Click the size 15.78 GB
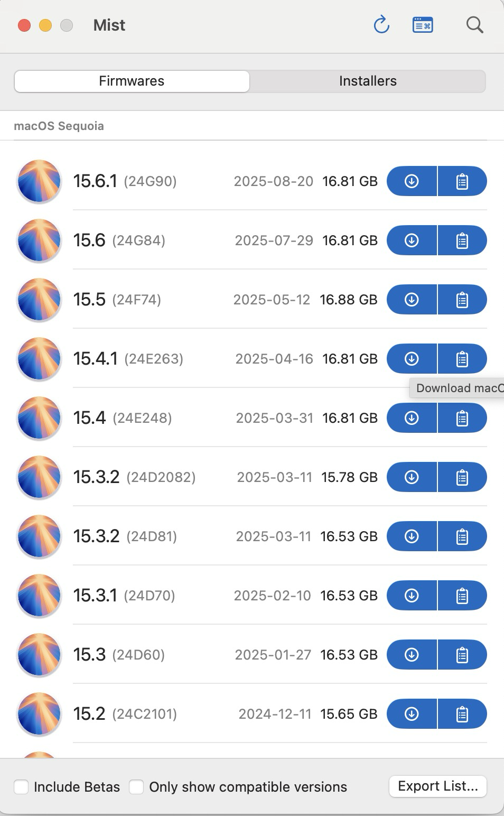Image resolution: width=504 pixels, height=816 pixels. pos(349,477)
